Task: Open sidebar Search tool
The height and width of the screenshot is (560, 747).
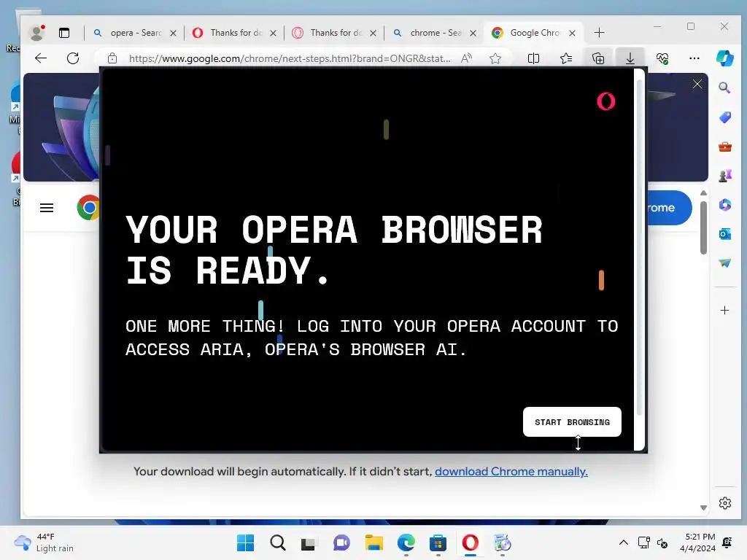Action: tap(724, 87)
